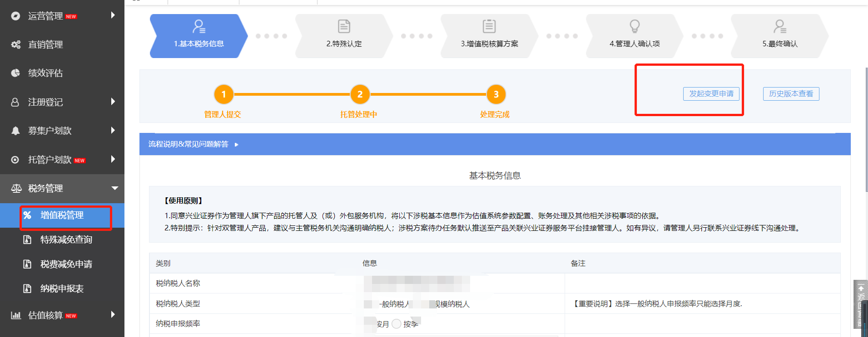Click the 1.基本税务信息 step label
The width and height of the screenshot is (868, 337).
click(199, 44)
